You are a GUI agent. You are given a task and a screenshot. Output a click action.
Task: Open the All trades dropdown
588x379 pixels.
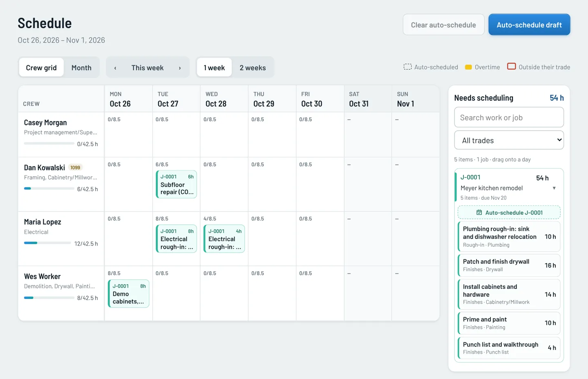coord(509,140)
